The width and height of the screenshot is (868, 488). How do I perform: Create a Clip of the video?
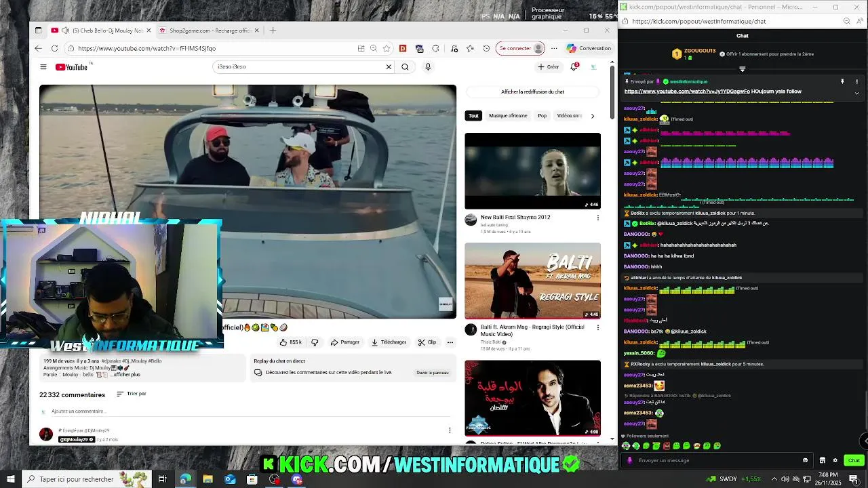(427, 342)
